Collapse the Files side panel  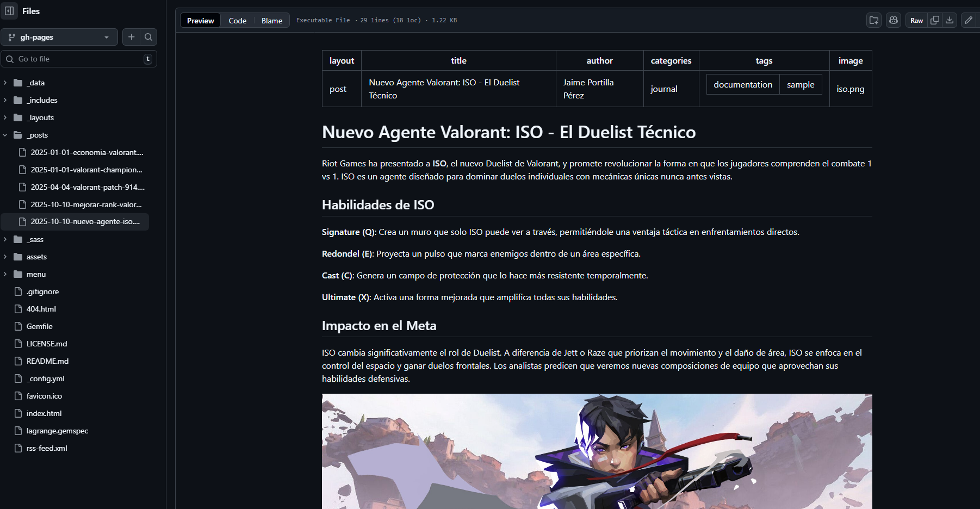(9, 11)
